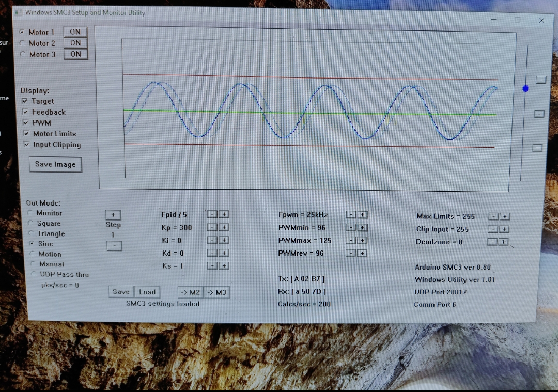Select Motor 2 radio button
The image size is (558, 392).
22,43
